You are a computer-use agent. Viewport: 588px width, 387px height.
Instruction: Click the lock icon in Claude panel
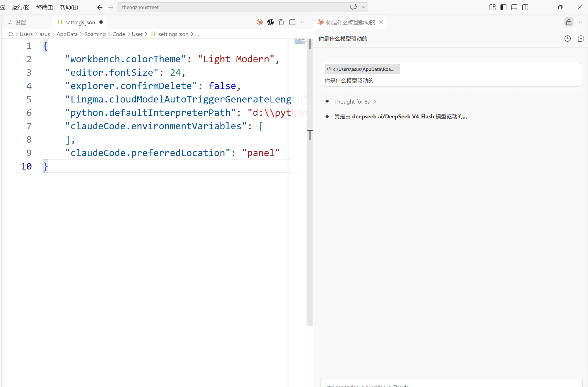(x=568, y=22)
